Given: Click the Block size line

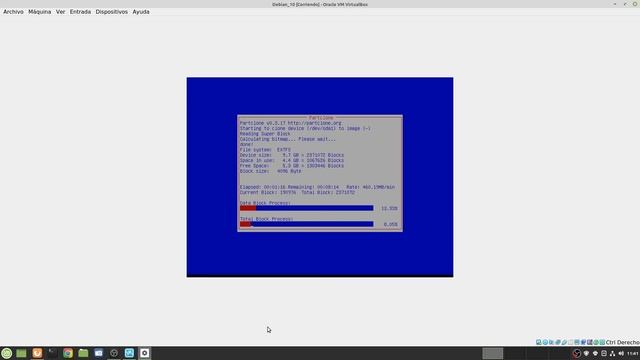Looking at the screenshot, I should tap(271, 171).
